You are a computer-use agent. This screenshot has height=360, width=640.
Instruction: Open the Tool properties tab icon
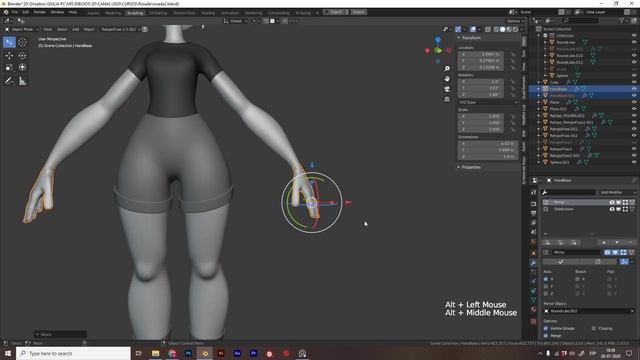pos(533,192)
